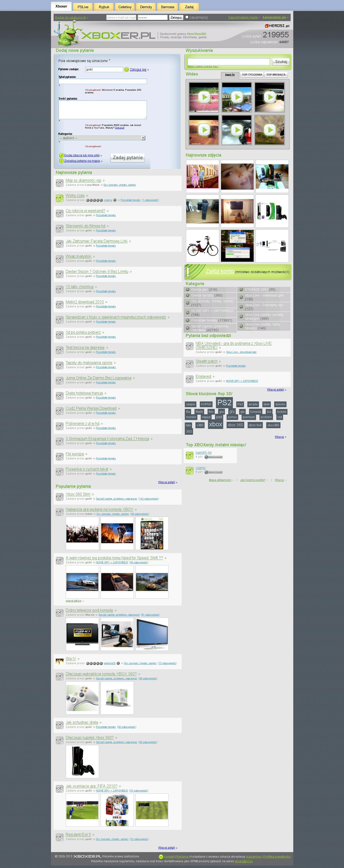The image size is (344, 868).
Task: Click the green icon beside Zaloguj się
Action: tap(127, 69)
